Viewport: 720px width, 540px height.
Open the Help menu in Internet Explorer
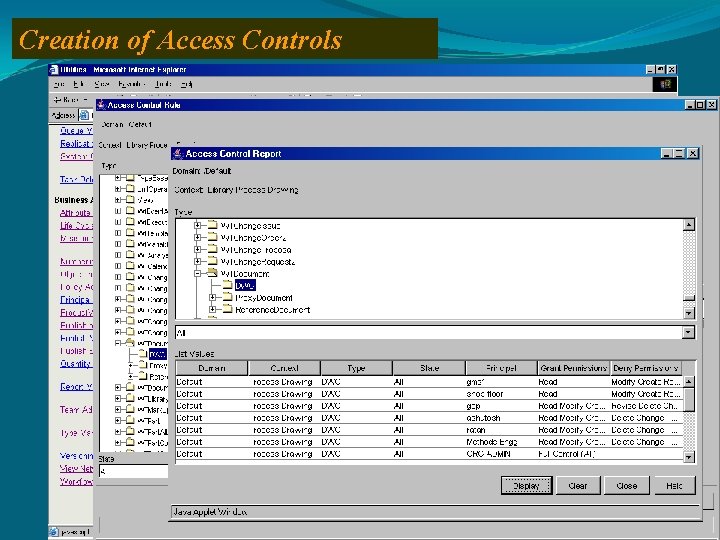[186, 84]
